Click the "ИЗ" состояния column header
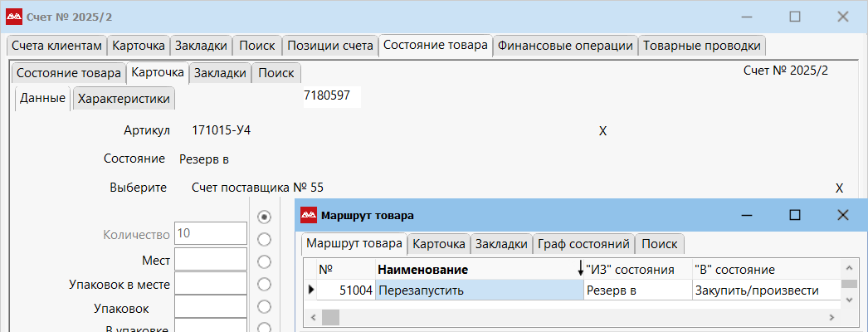The height and width of the screenshot is (332, 868). click(x=636, y=270)
